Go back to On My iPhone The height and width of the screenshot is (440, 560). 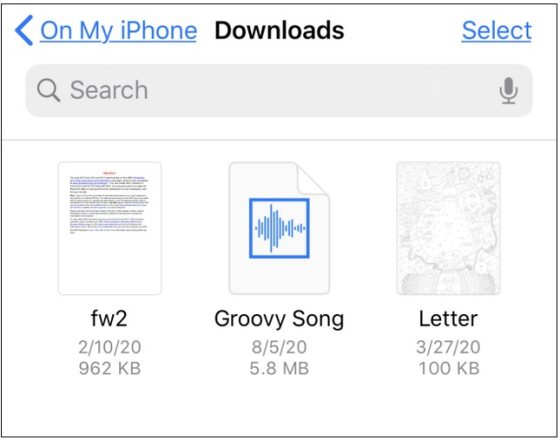click(118, 31)
